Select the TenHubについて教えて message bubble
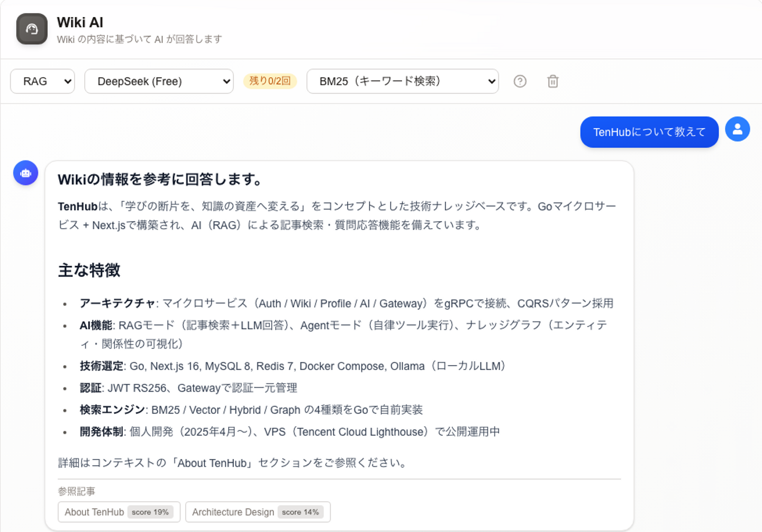Viewport: 762px width, 532px height. (x=649, y=132)
